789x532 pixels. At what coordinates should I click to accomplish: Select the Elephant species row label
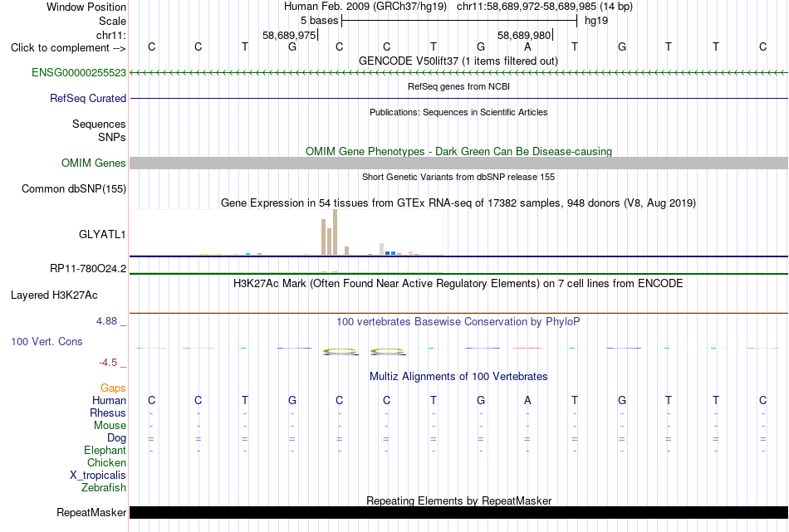click(105, 450)
